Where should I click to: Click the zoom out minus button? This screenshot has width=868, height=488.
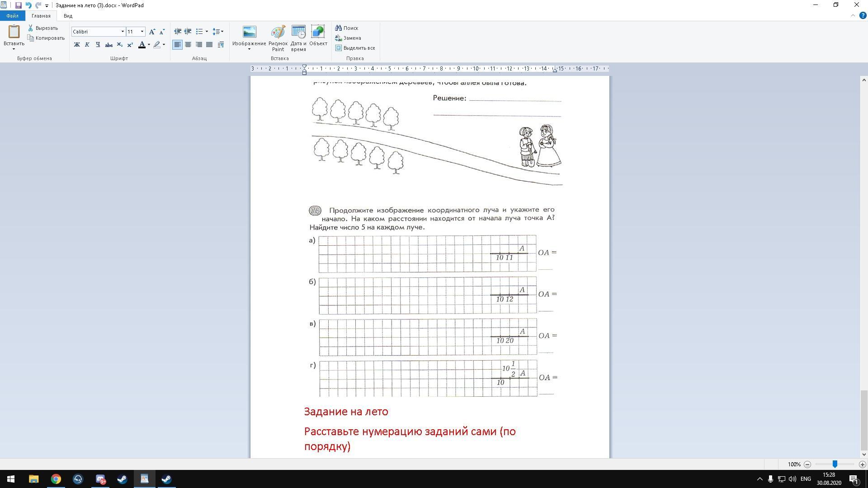(x=807, y=465)
